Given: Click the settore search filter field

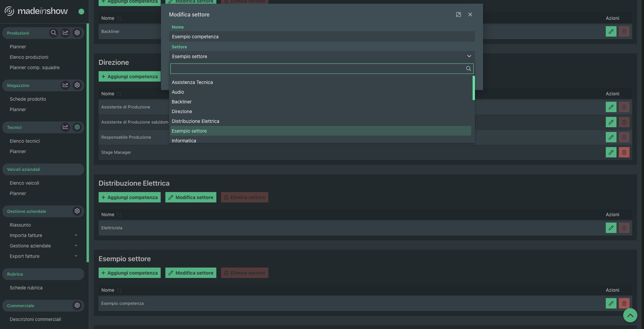Looking at the screenshot, I should tap(317, 69).
